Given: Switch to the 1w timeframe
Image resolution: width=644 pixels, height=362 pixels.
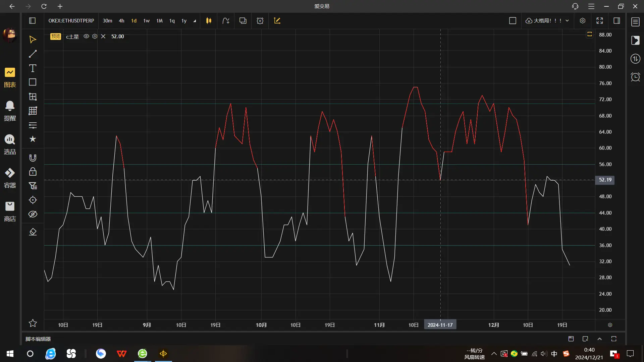Looking at the screenshot, I should click(146, 21).
